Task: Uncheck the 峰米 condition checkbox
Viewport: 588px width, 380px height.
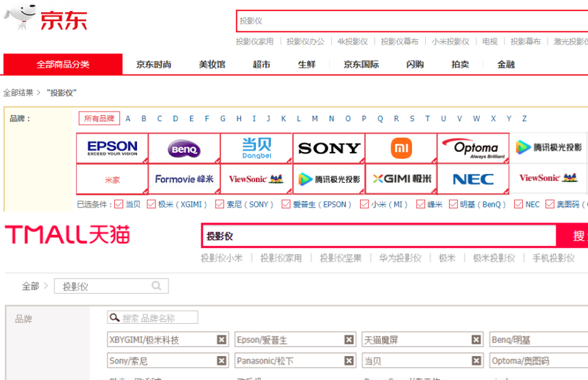Action: point(420,204)
